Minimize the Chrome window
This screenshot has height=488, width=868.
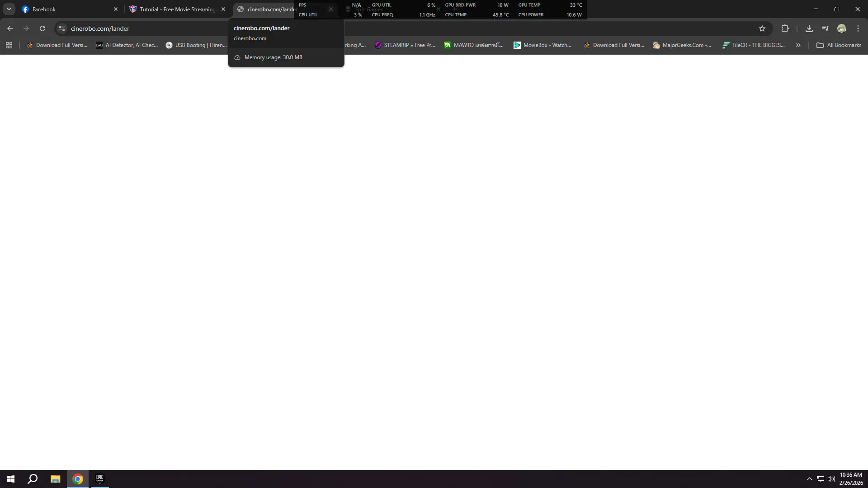[816, 9]
